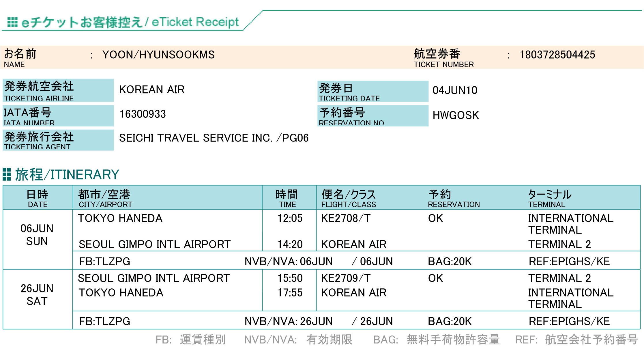This screenshot has height=349, width=644.
Task: Click the FLIGHT/CLASS column header
Action: click(349, 198)
